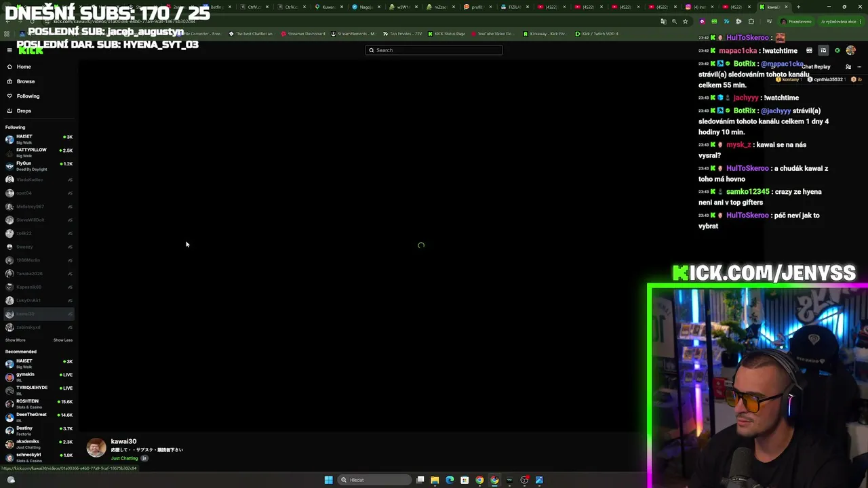Open user profile avatar at top right

(850, 50)
